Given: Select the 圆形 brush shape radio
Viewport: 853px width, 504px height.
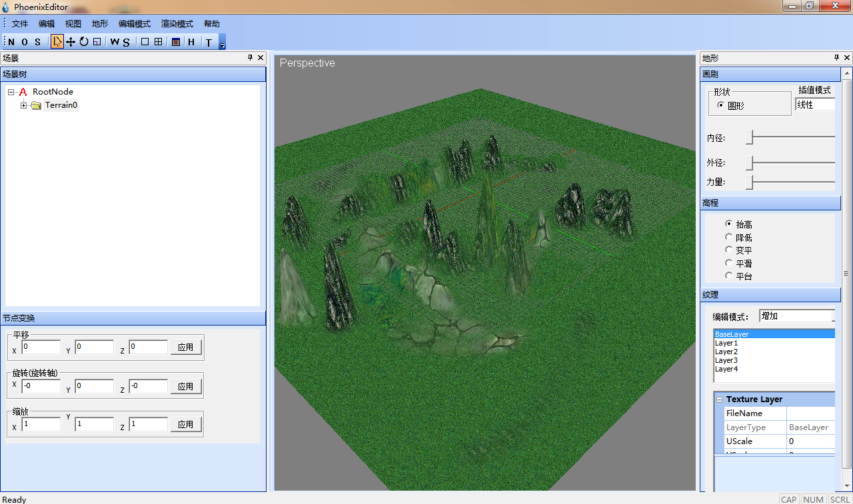Looking at the screenshot, I should coord(720,105).
